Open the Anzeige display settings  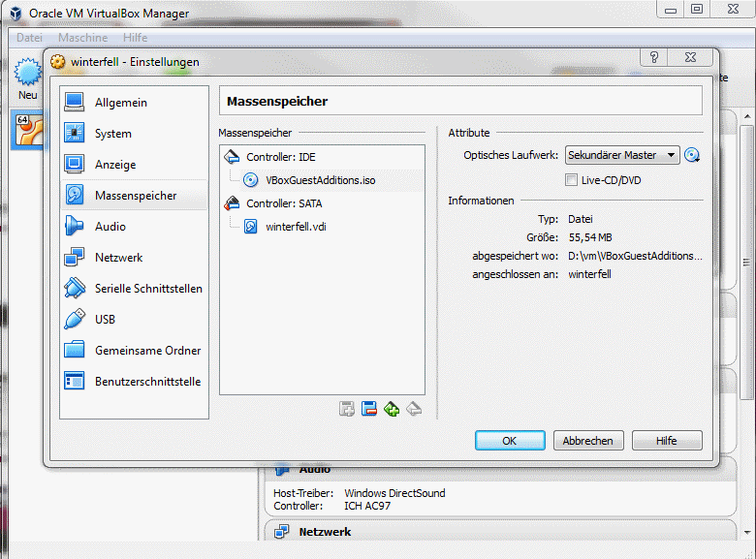point(134,165)
